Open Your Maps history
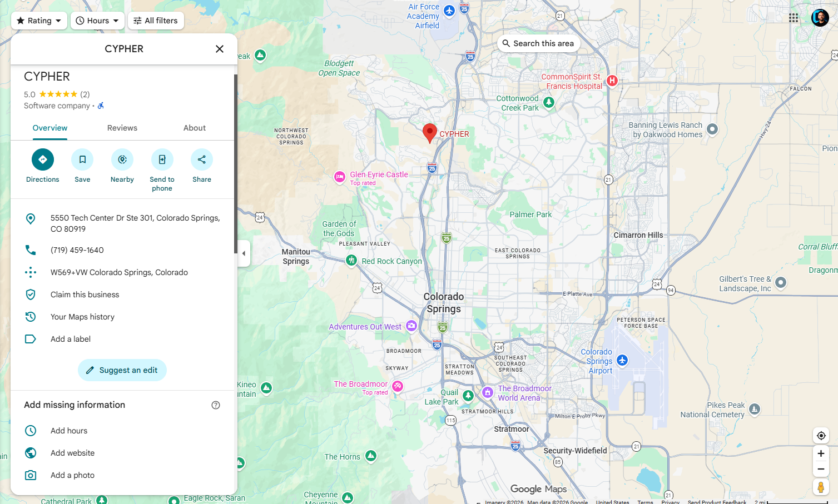The width and height of the screenshot is (838, 504). pyautogui.click(x=124, y=317)
